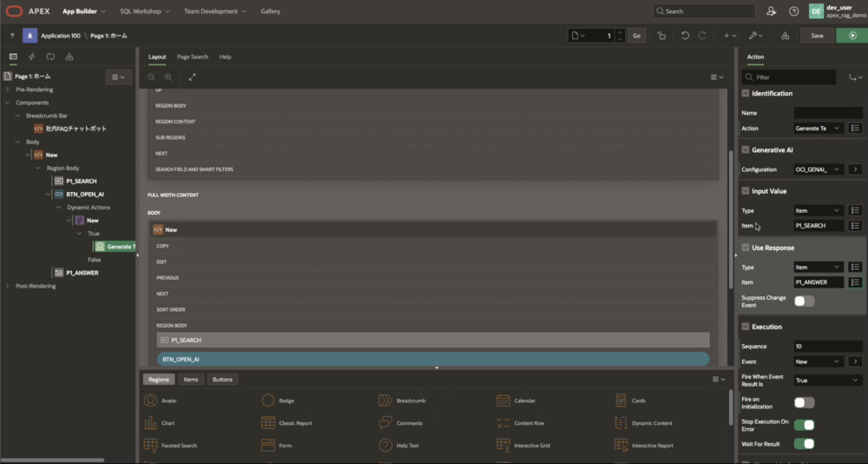Expand the Pre-Rendering tree node
The height and width of the screenshot is (464, 868).
tap(8, 89)
